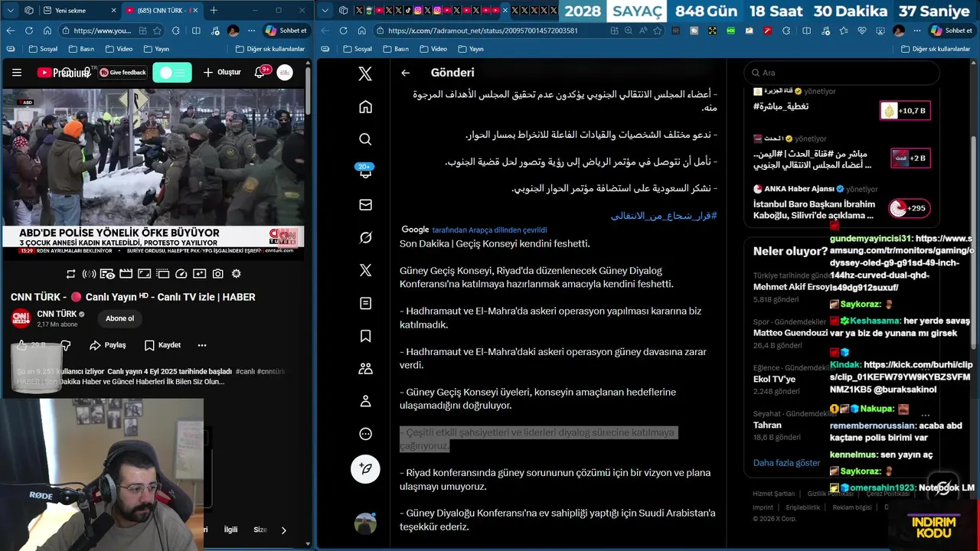Save video with Kaydet button
The image size is (980, 551).
click(x=162, y=345)
